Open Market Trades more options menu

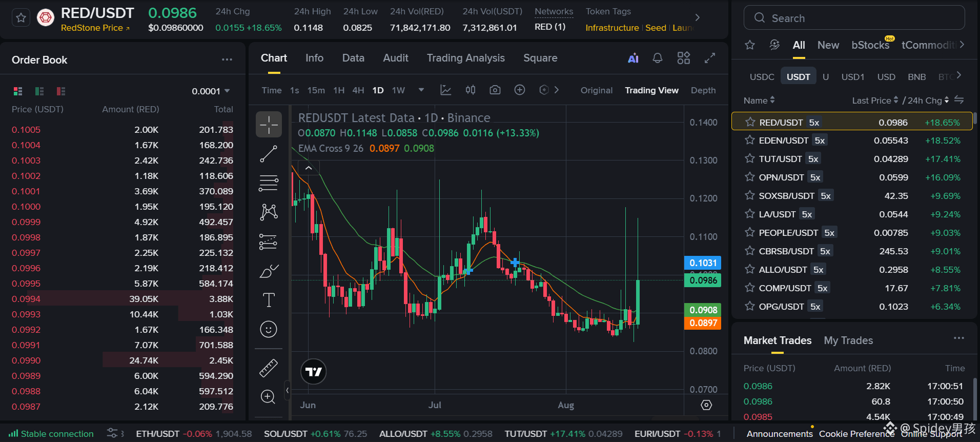pos(959,338)
